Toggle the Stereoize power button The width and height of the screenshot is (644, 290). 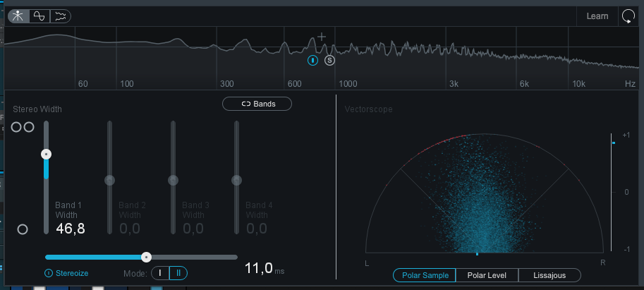click(x=49, y=273)
